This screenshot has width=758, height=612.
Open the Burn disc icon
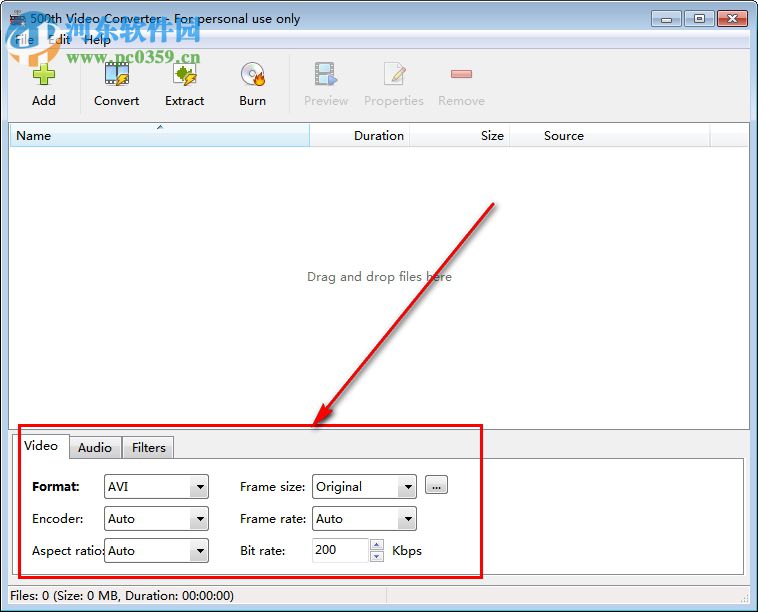point(252,74)
